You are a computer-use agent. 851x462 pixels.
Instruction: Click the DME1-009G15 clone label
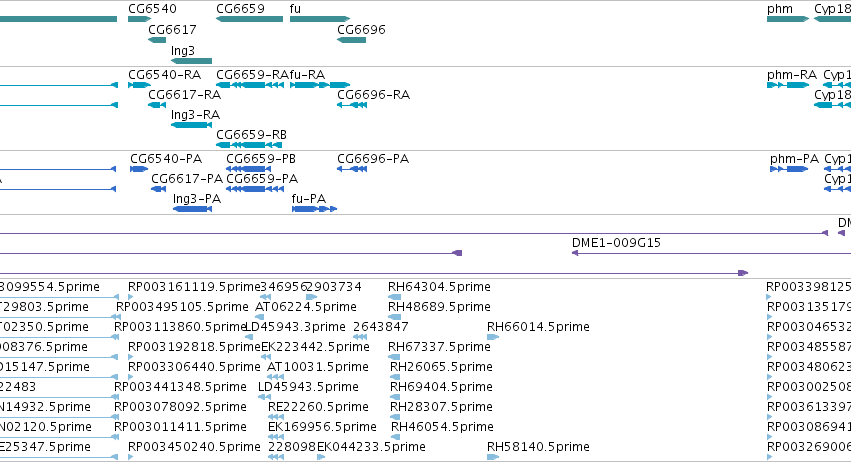click(617, 243)
